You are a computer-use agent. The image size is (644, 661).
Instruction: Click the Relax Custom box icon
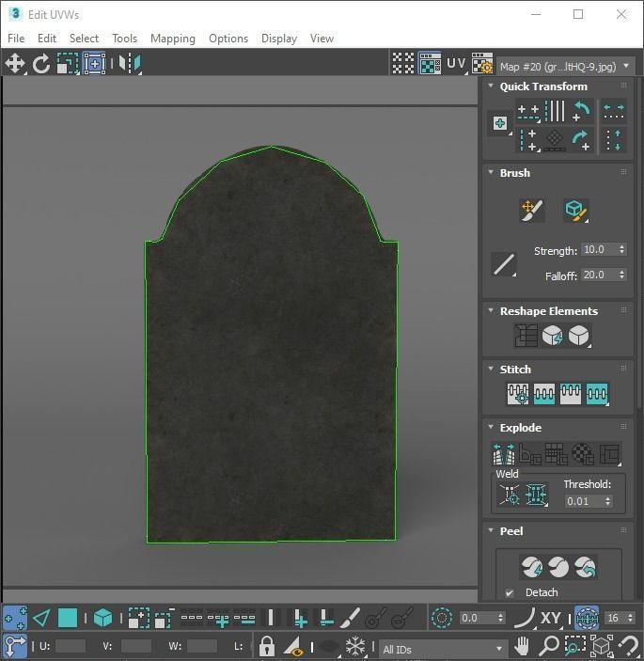(579, 336)
